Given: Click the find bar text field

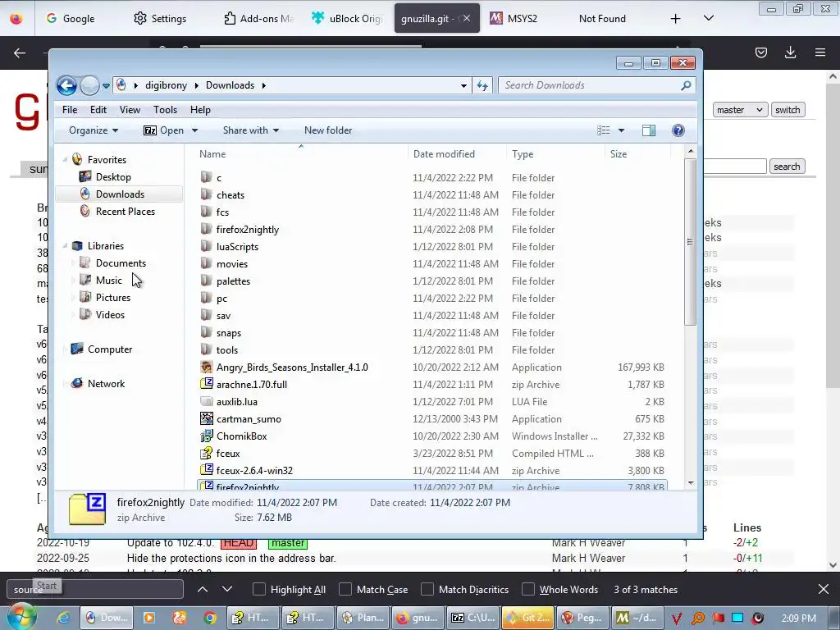Looking at the screenshot, I should [95, 589].
